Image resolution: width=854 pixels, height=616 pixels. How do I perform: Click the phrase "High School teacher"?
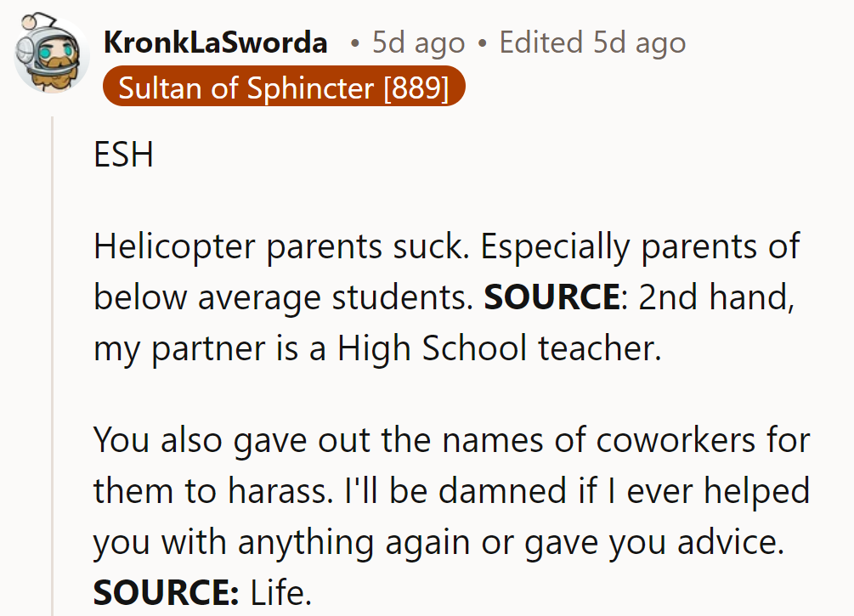(x=499, y=348)
